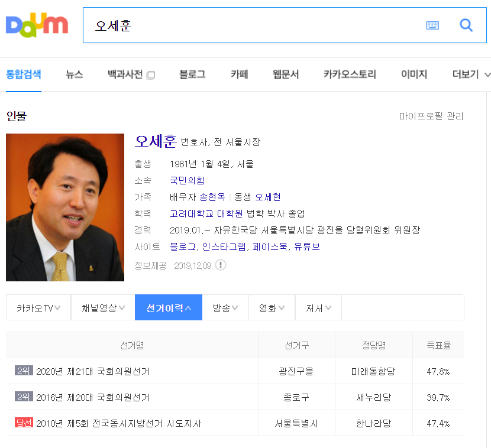This screenshot has height=448, width=491.
Task: Open the 페이스북 site link
Action: (270, 246)
